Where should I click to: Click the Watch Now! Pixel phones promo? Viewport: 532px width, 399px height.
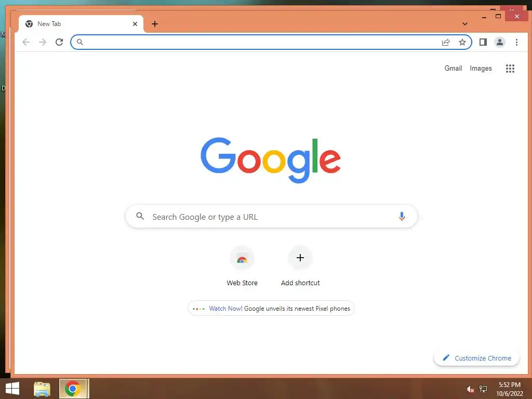tap(271, 309)
